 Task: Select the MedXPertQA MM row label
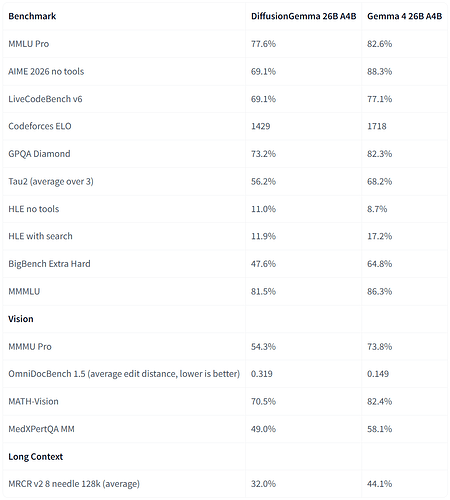[41, 429]
